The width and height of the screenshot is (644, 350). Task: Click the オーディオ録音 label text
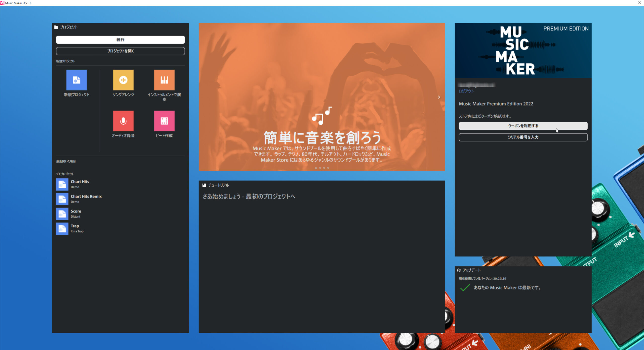click(x=123, y=136)
